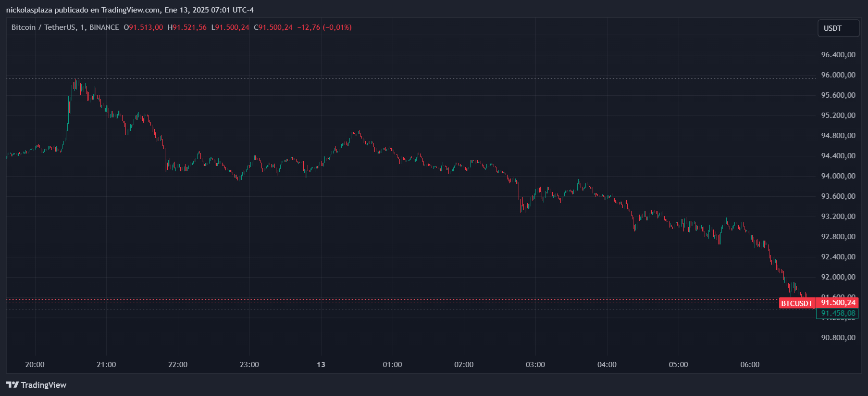This screenshot has width=868, height=396.
Task: Click the close value C91.500,24
Action: coord(273,27)
